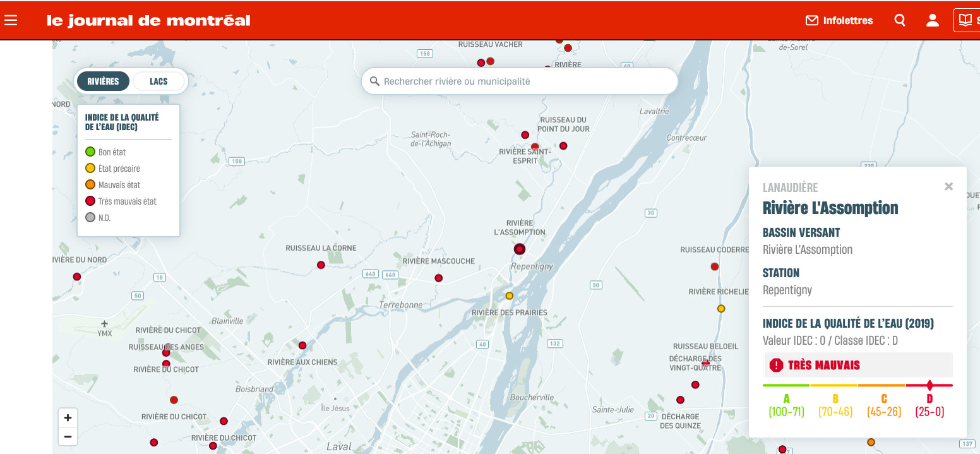This screenshot has width=980, height=454.
Task: Click the Rivière aux Chiens marker
Action: [x=302, y=345]
